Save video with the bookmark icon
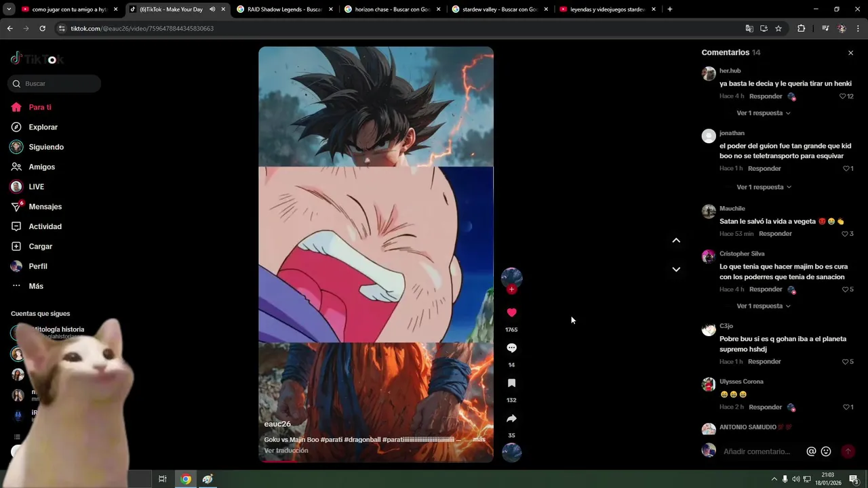Image resolution: width=868 pixels, height=488 pixels. coord(511,383)
